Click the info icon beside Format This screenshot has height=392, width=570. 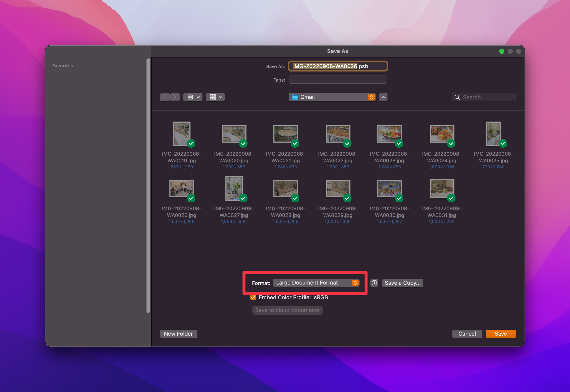(x=374, y=283)
